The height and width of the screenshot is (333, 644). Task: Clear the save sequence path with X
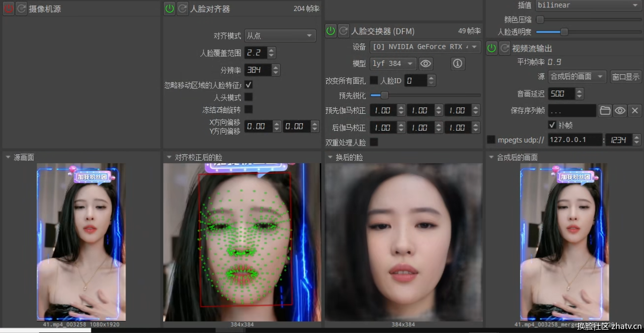coord(635,110)
